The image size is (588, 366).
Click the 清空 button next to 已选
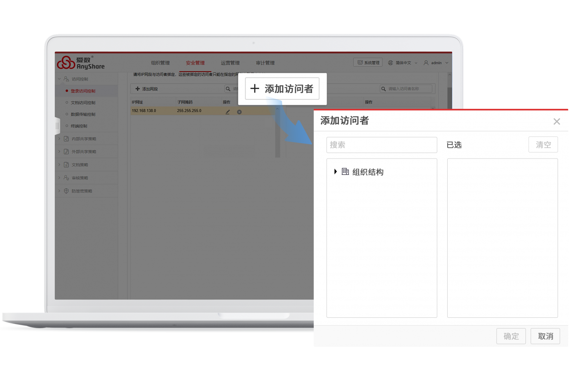pyautogui.click(x=543, y=145)
